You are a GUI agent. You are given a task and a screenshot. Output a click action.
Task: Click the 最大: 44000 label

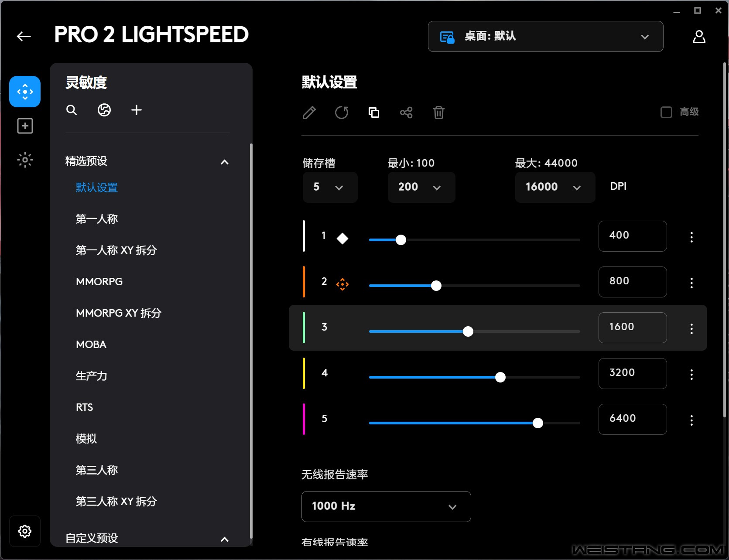546,163
